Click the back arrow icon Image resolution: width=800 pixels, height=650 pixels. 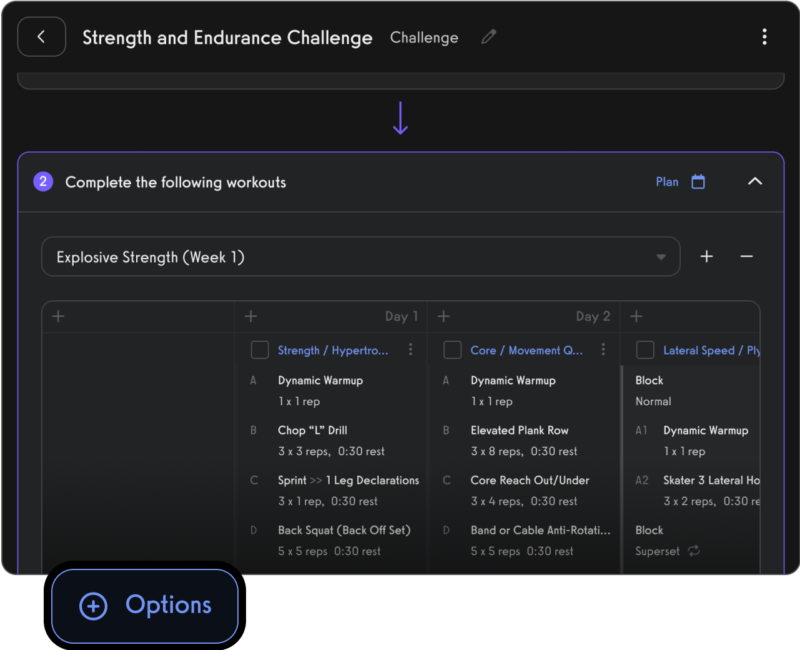pyautogui.click(x=41, y=36)
